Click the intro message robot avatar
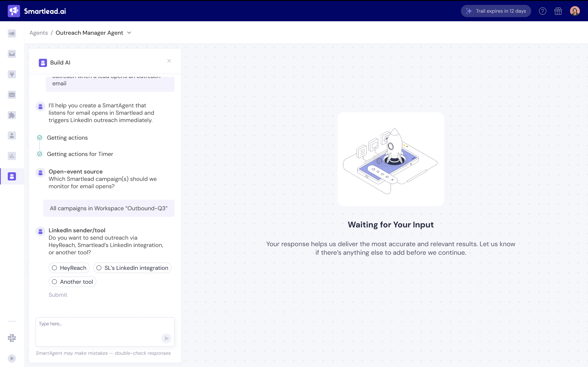This screenshot has width=588, height=367. tap(40, 107)
